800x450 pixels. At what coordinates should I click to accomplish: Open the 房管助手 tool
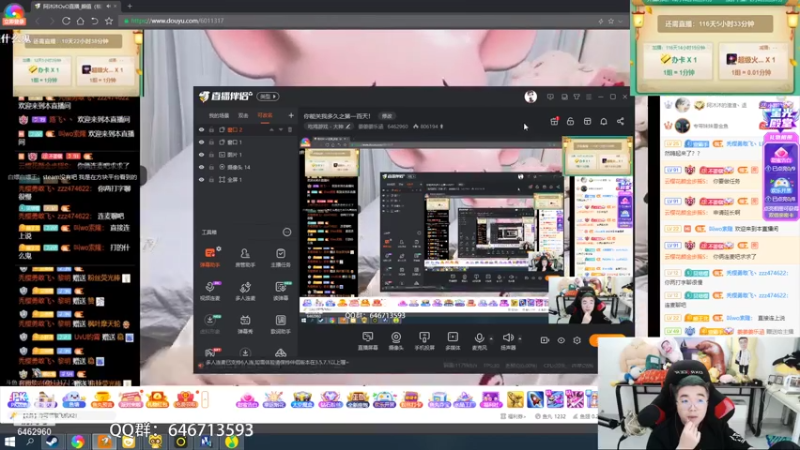245,258
